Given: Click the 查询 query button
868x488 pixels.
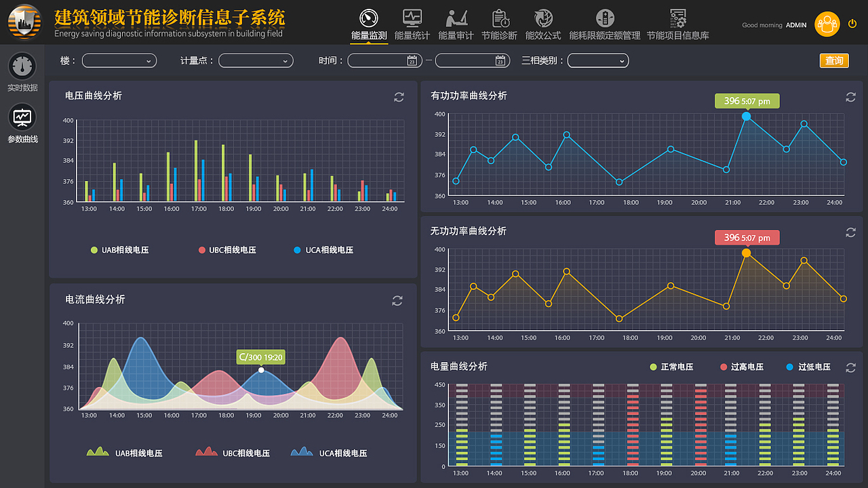Looking at the screenshot, I should 834,61.
